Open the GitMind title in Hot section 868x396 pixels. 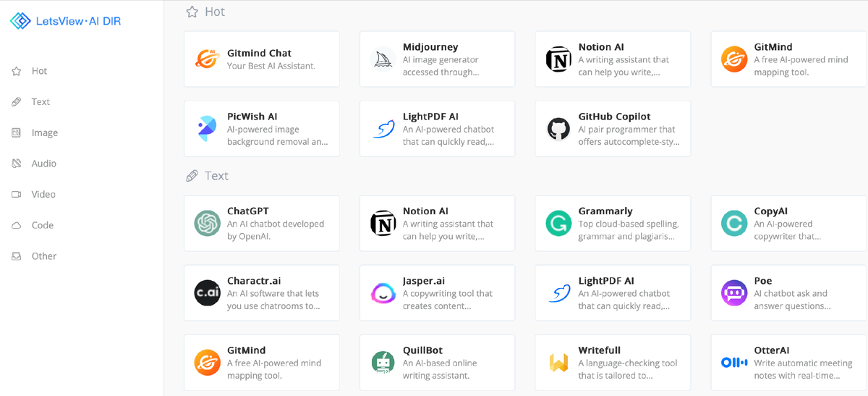(773, 47)
